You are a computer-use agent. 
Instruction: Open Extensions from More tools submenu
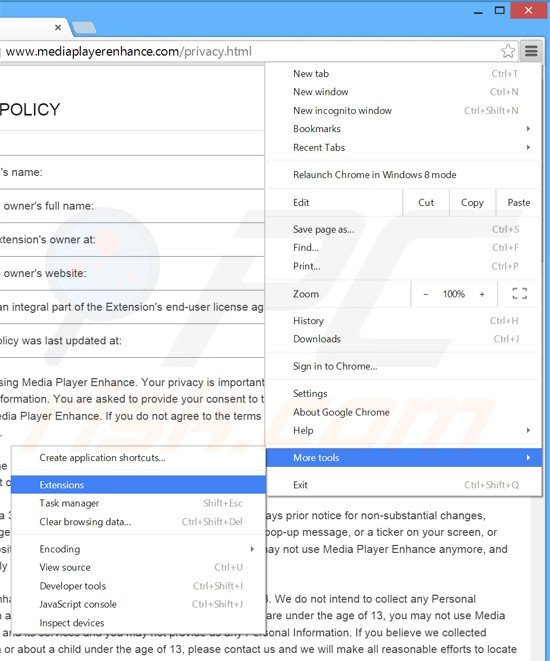click(138, 485)
